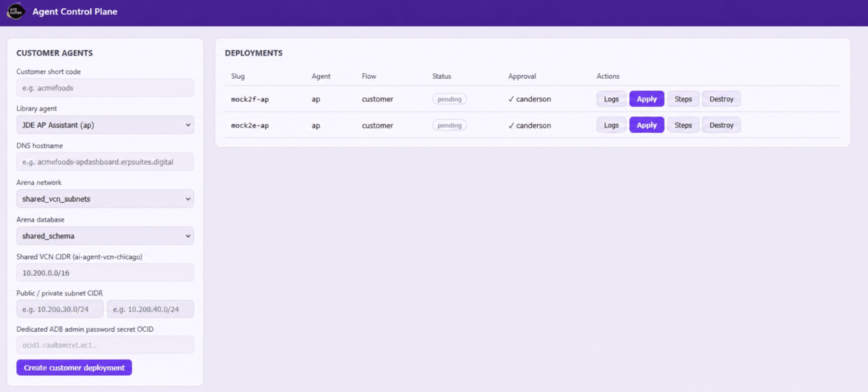
Task: Destroy the mock2e-ap deployment
Action: point(721,125)
